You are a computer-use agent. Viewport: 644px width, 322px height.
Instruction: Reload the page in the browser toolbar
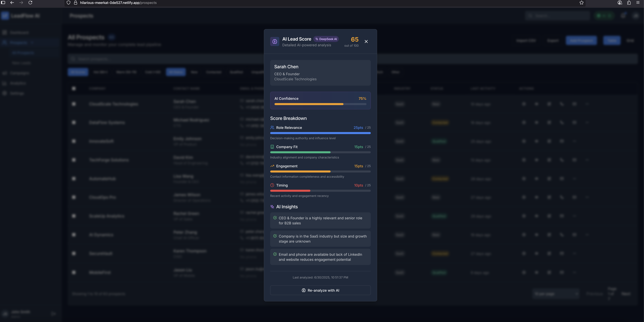coord(30,3)
